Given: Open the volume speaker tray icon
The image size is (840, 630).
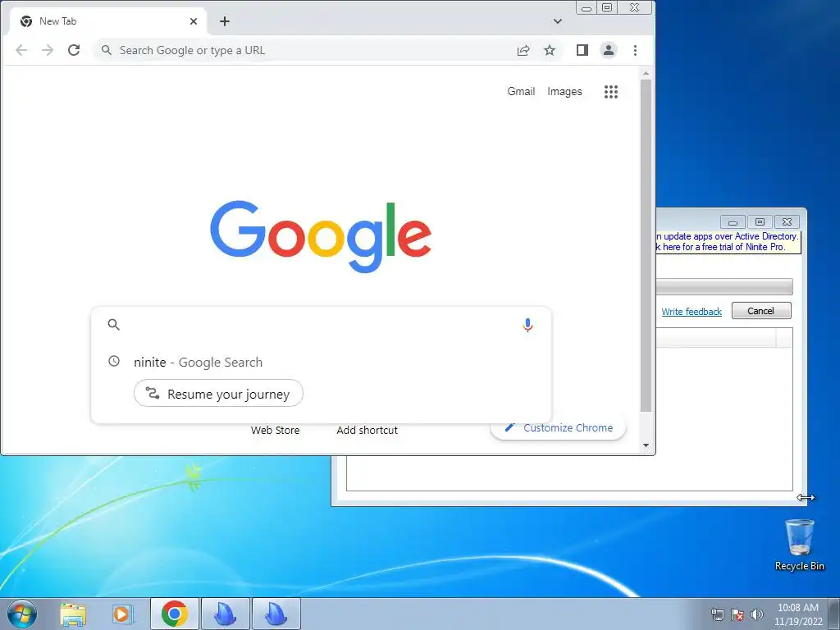Looking at the screenshot, I should pos(756,614).
